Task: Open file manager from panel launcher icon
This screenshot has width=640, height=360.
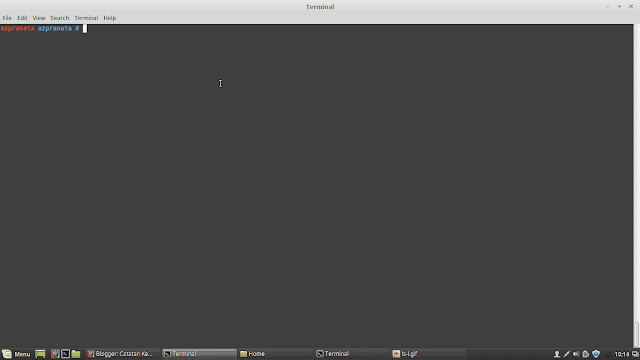Action: (76, 354)
